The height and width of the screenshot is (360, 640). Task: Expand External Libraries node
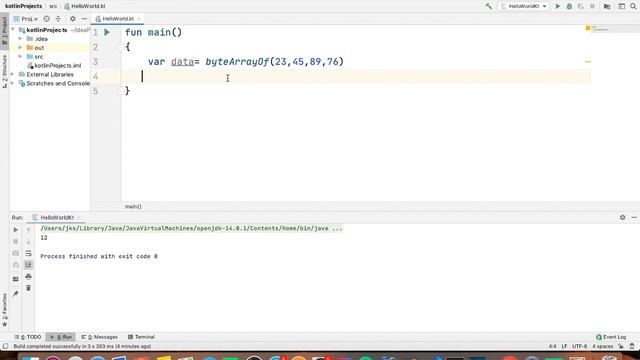pyautogui.click(x=12, y=75)
